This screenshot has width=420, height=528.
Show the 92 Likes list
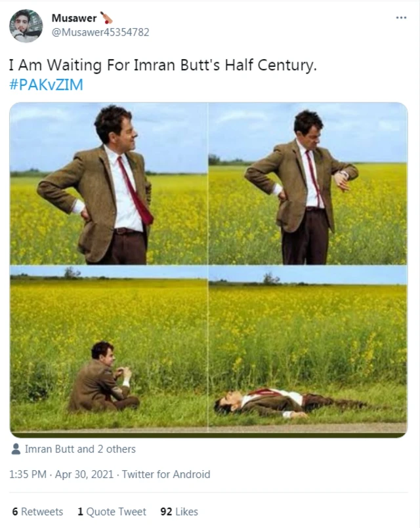coord(179,512)
